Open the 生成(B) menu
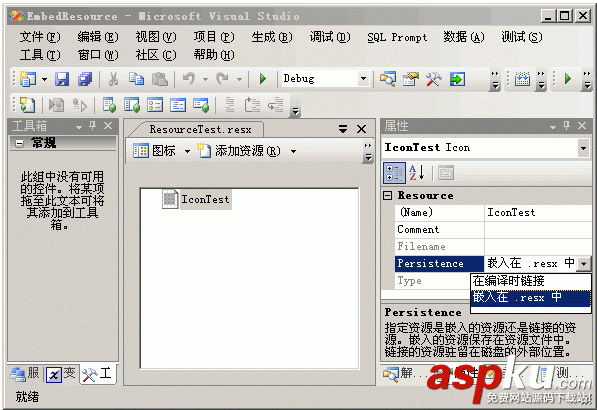The height and width of the screenshot is (410, 597). (x=272, y=37)
